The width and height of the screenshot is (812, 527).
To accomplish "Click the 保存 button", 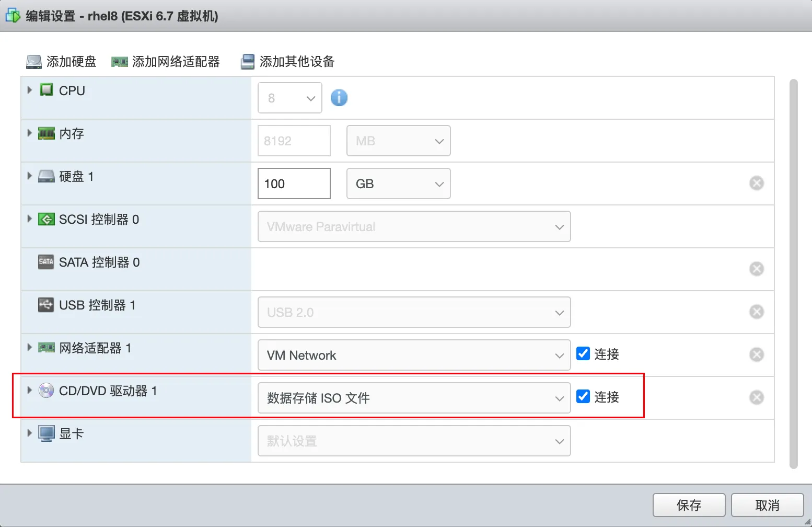I will (689, 505).
